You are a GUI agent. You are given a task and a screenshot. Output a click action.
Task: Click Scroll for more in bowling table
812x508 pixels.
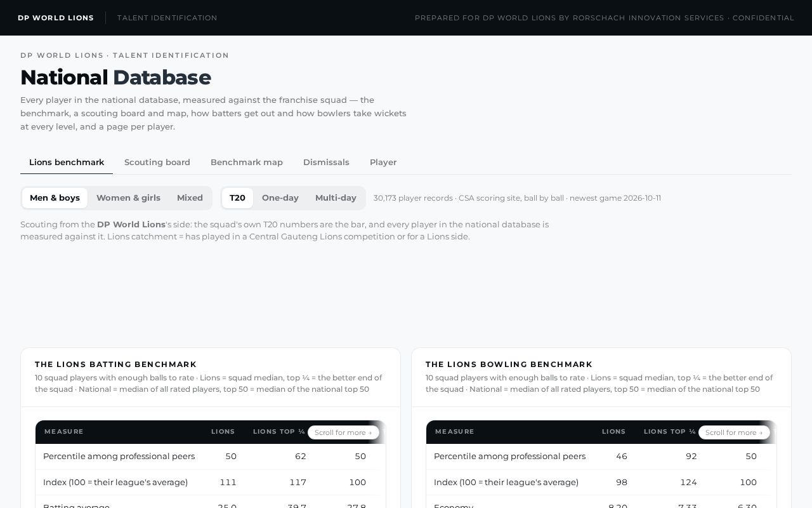(734, 432)
